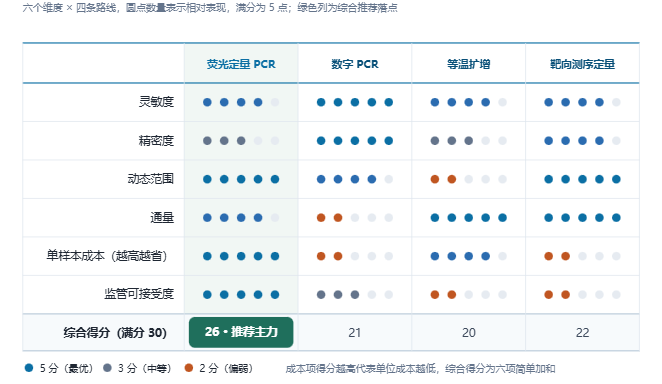Click the 2 分（偏弱）legend label
This screenshot has width=662, height=384.
tap(226, 368)
